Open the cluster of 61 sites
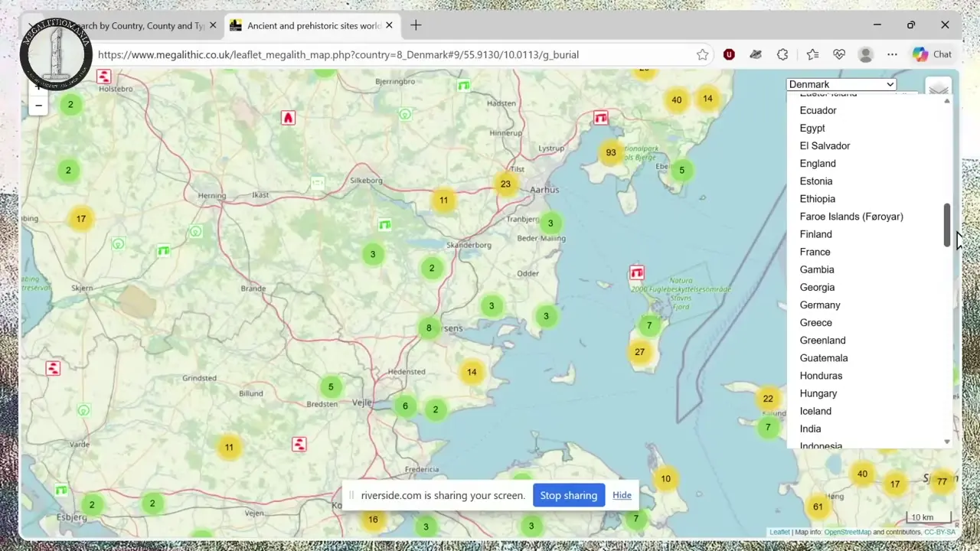The height and width of the screenshot is (551, 980). point(818,507)
